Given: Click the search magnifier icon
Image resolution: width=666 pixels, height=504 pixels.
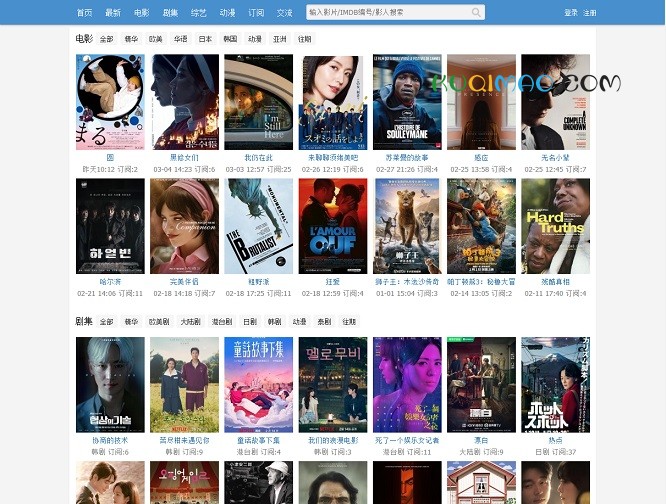Looking at the screenshot, I should pos(476,13).
